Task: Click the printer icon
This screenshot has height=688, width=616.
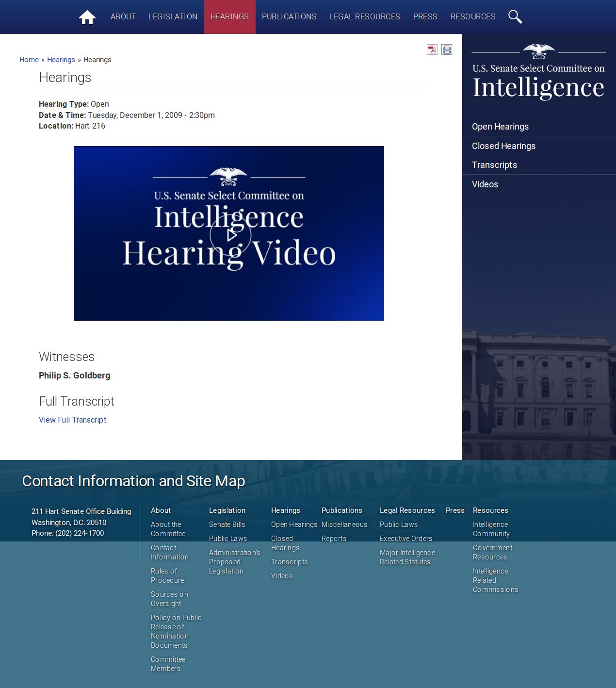Action: click(447, 49)
